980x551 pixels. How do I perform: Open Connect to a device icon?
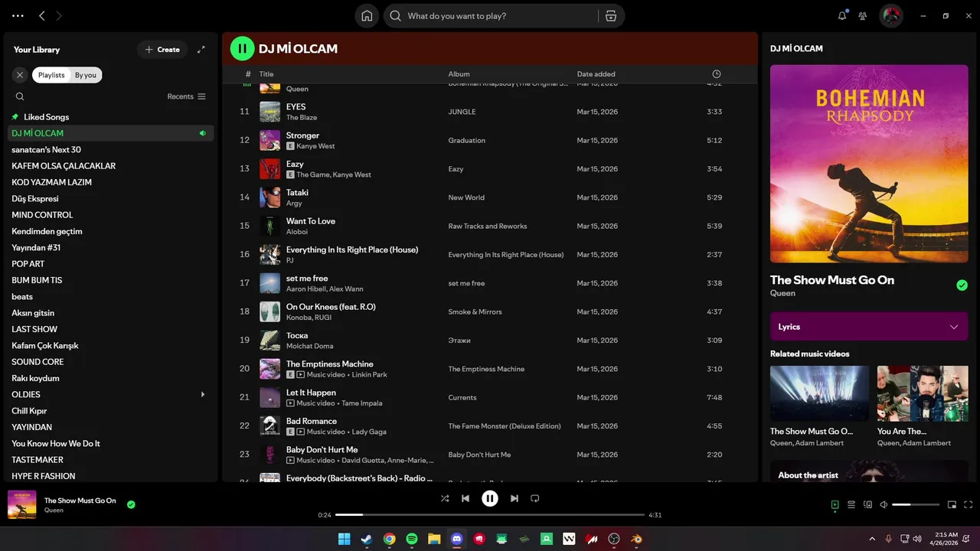(867, 505)
